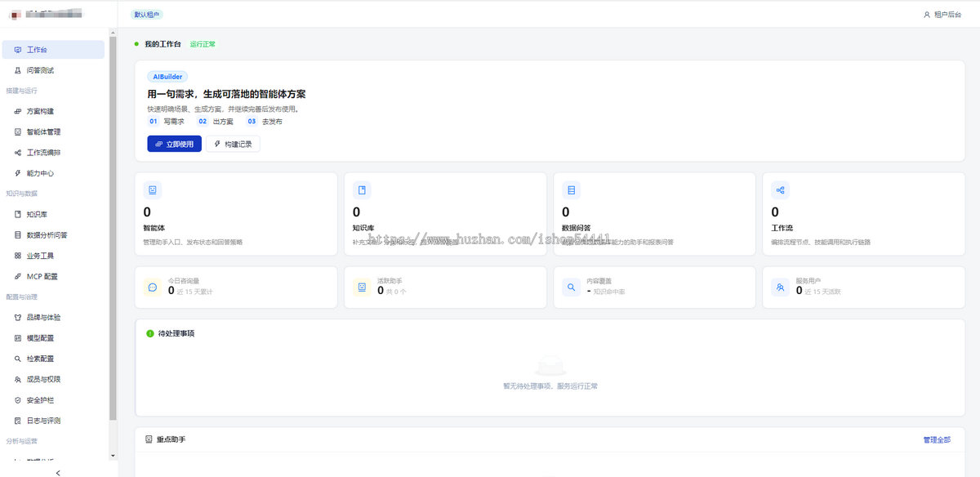Image resolution: width=980 pixels, height=477 pixels.
Task: Click the 工作流 stat card icon
Action: 780,190
